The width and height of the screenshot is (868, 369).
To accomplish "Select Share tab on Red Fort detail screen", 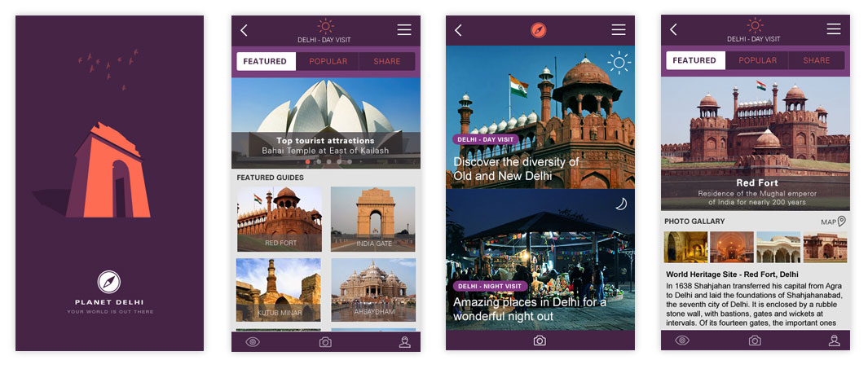I will pos(816,60).
